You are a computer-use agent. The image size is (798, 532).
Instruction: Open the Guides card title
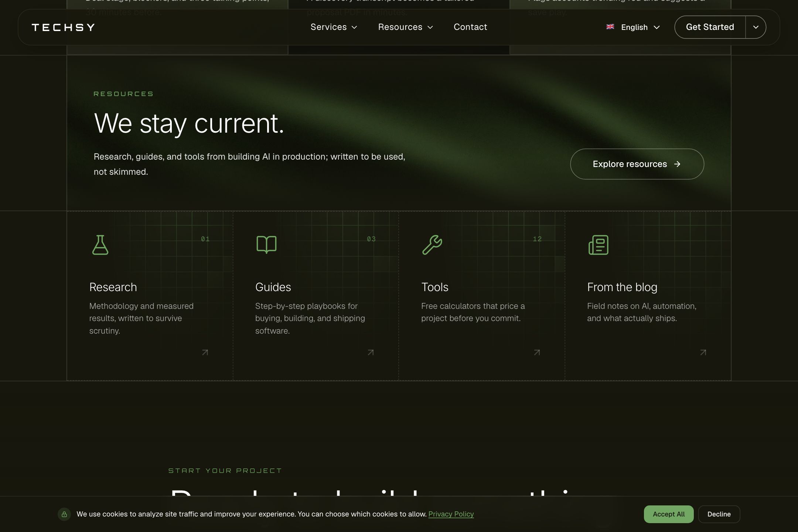tap(273, 287)
